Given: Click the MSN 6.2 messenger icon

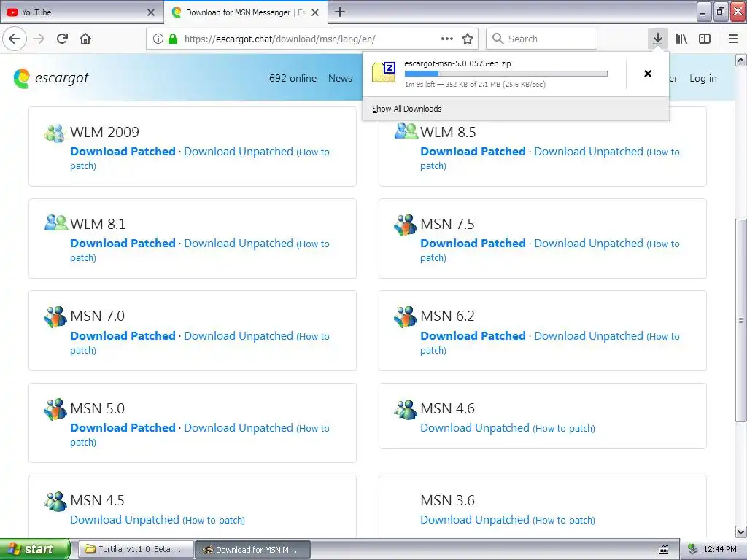Looking at the screenshot, I should 406,316.
